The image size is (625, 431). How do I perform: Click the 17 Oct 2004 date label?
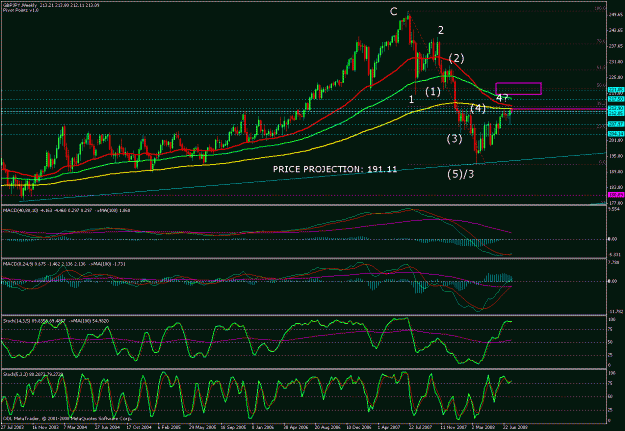[x=138, y=426]
